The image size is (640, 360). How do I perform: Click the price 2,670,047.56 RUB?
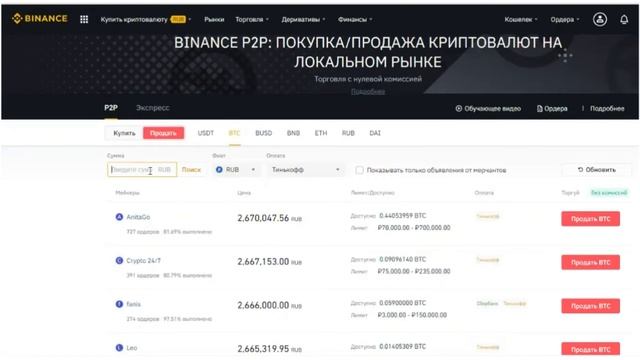tap(269, 218)
